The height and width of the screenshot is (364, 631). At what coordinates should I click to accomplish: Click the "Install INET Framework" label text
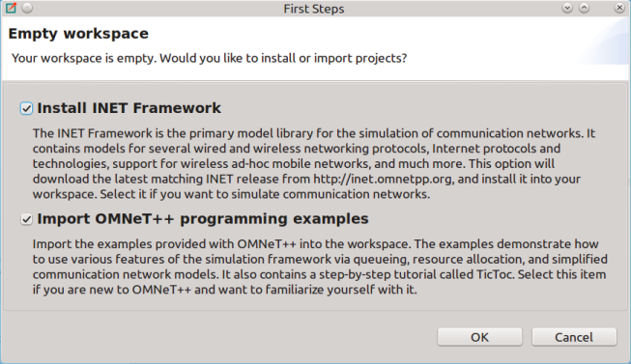pyautogui.click(x=129, y=108)
